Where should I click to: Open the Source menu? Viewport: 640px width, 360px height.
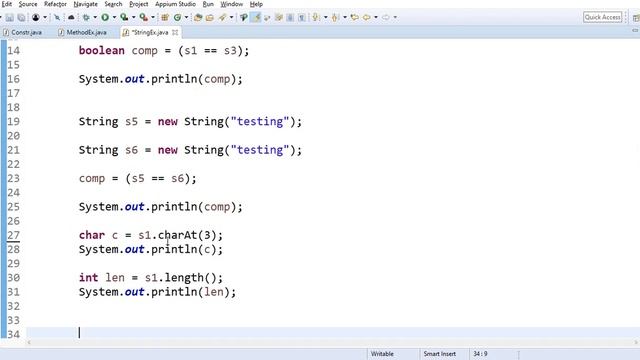[x=28, y=4]
